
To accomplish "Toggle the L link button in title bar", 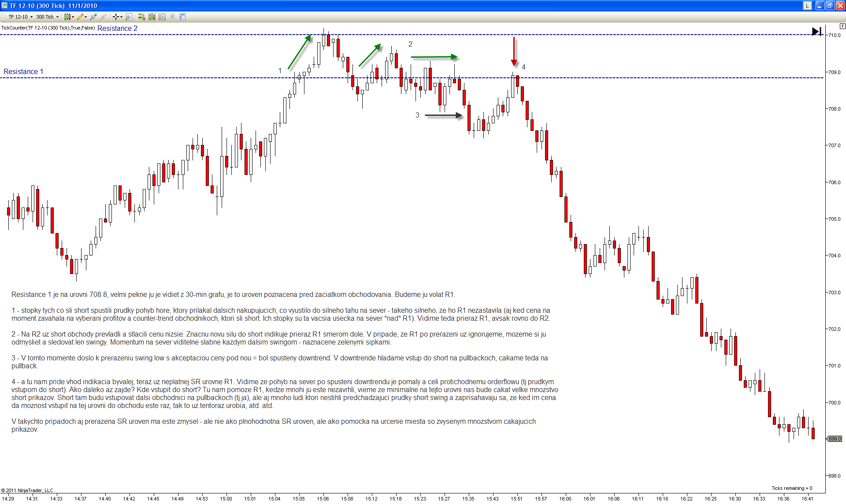I will [x=807, y=6].
